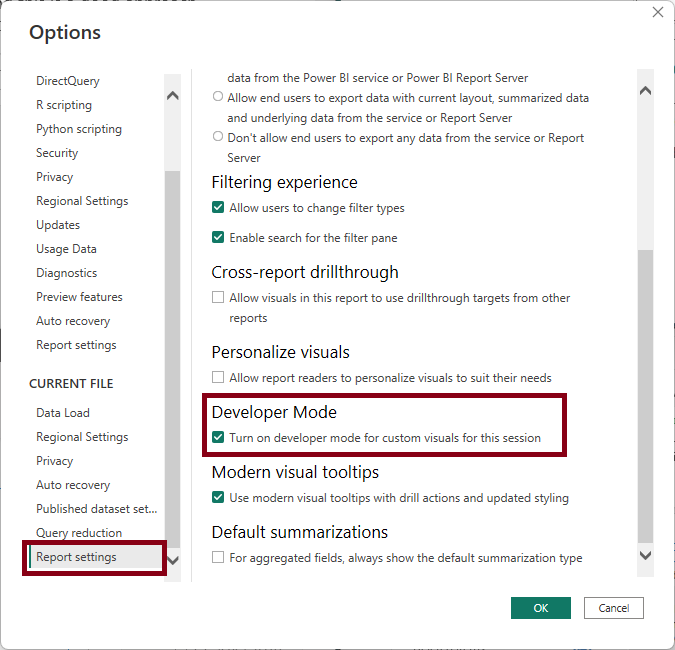Select Diagnostics in the sidebar

(x=66, y=273)
